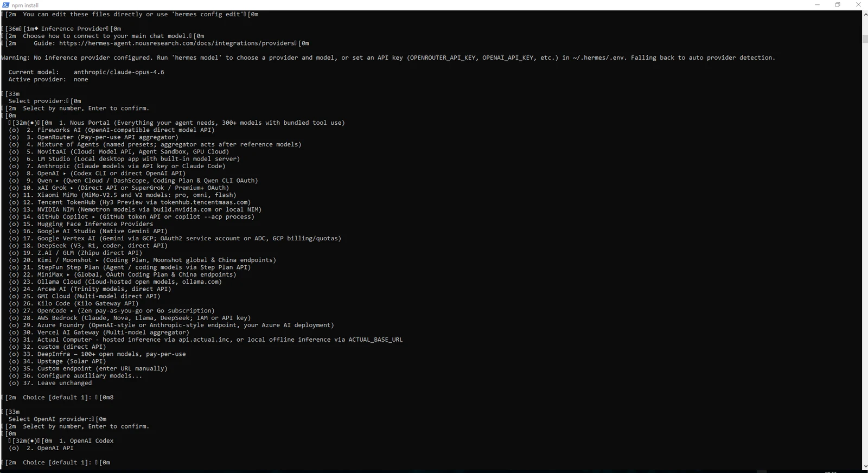Viewport: 868px width, 473px height.
Task: Click the '21. StepFun Step Plan' option line
Action: coord(130,267)
